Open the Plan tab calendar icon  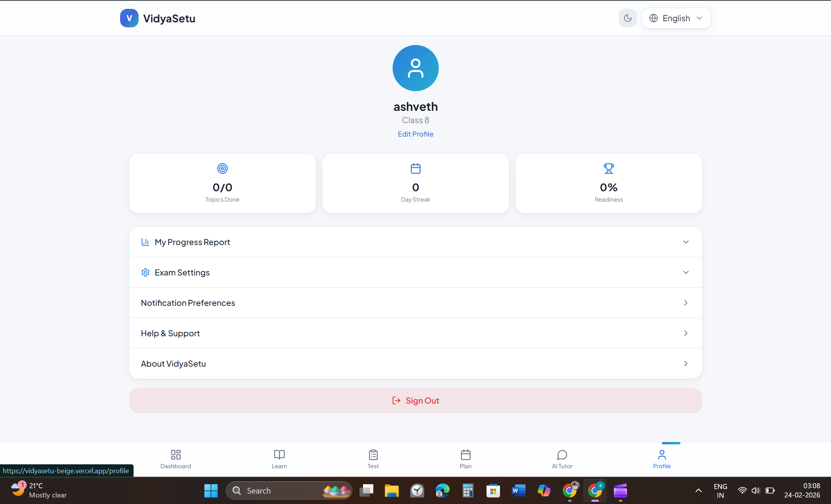point(465,455)
